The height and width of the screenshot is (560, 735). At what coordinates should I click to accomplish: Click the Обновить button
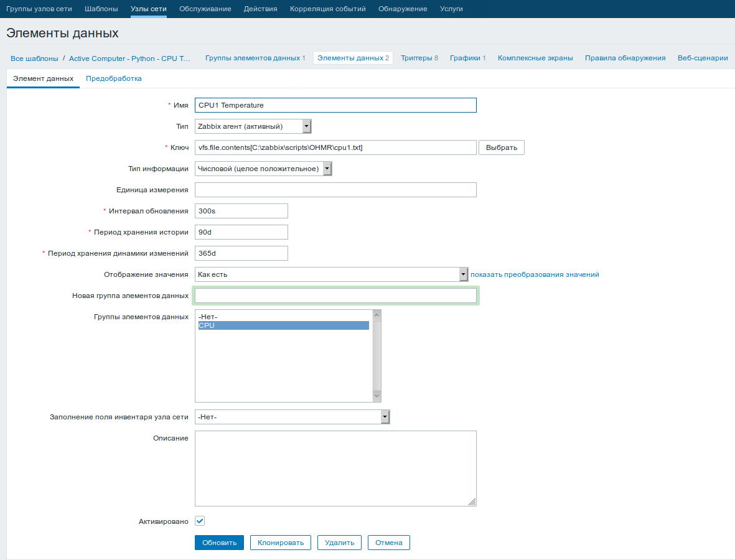pos(219,543)
